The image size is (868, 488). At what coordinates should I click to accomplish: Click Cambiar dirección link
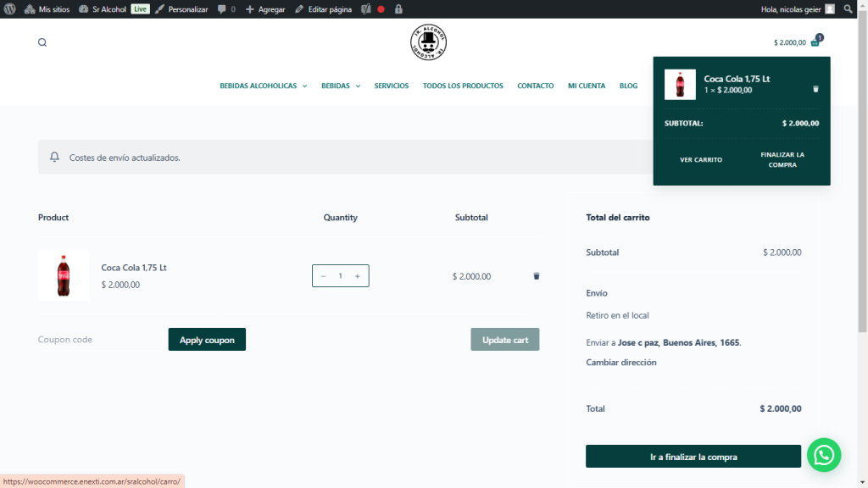pyautogui.click(x=621, y=363)
